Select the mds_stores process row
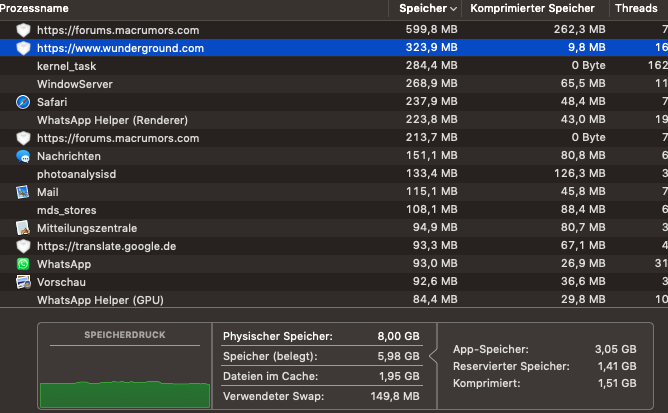This screenshot has width=668, height=413. pyautogui.click(x=334, y=210)
